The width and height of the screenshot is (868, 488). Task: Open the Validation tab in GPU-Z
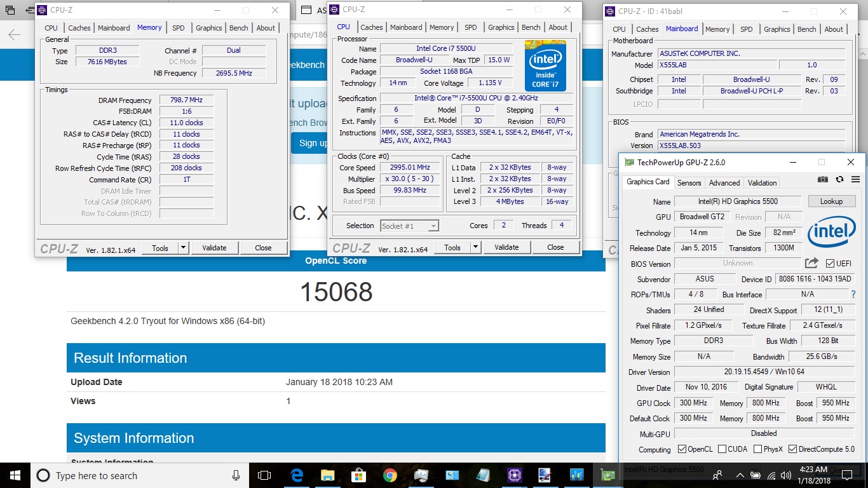pos(762,183)
